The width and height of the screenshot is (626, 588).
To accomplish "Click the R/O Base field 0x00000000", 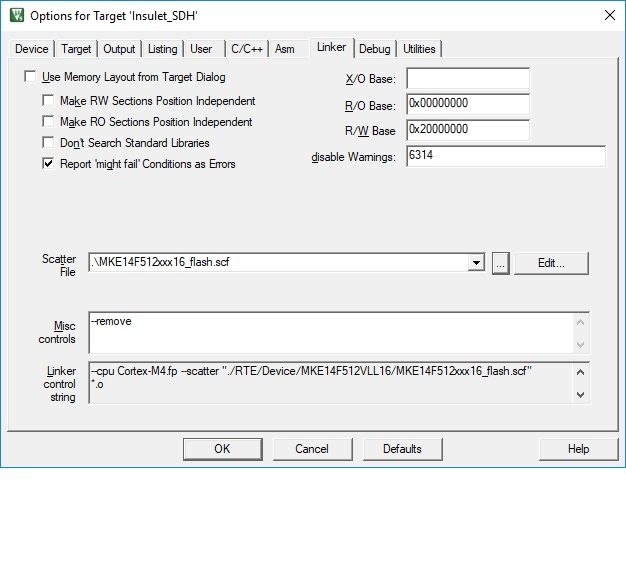I will tap(468, 104).
